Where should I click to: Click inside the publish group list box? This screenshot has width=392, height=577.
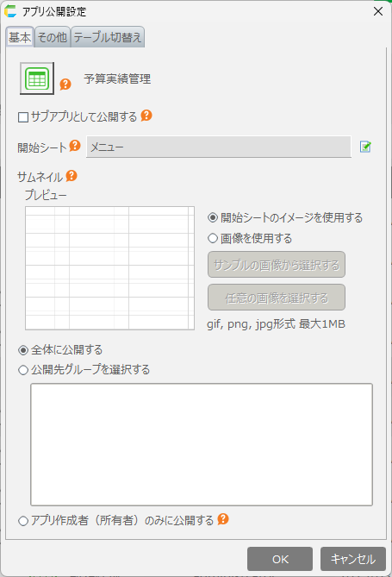(x=202, y=444)
